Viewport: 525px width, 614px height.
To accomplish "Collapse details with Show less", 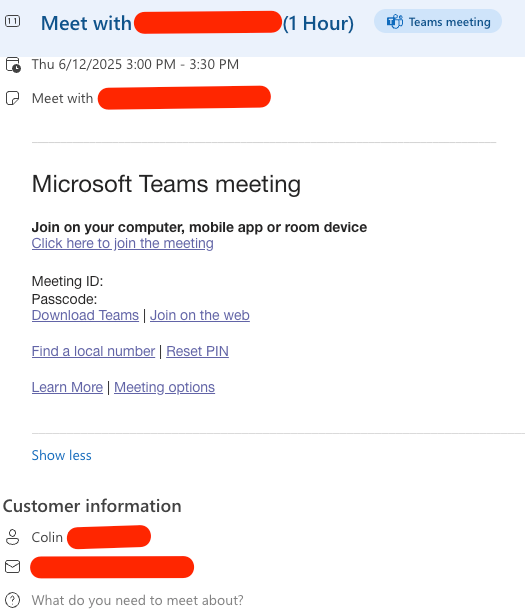I will (x=61, y=455).
